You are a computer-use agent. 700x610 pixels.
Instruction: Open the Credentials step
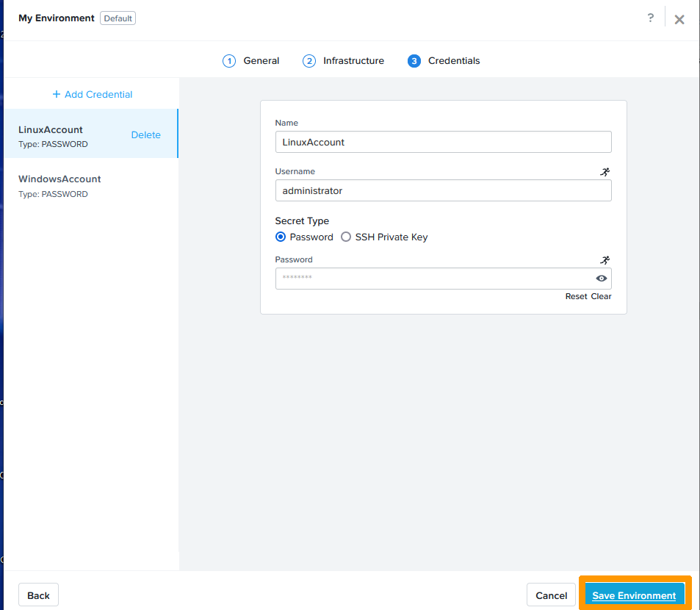[452, 61]
